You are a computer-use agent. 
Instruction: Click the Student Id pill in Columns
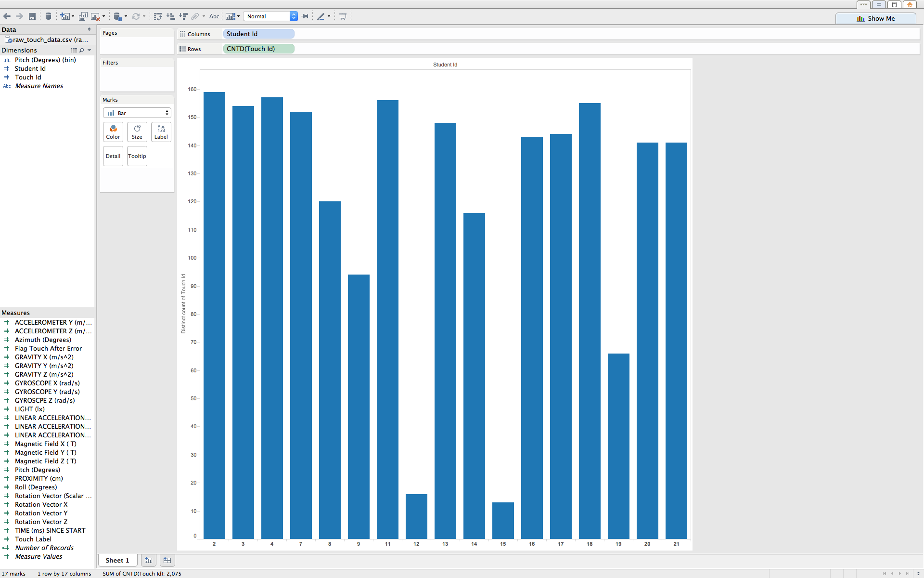click(x=258, y=34)
